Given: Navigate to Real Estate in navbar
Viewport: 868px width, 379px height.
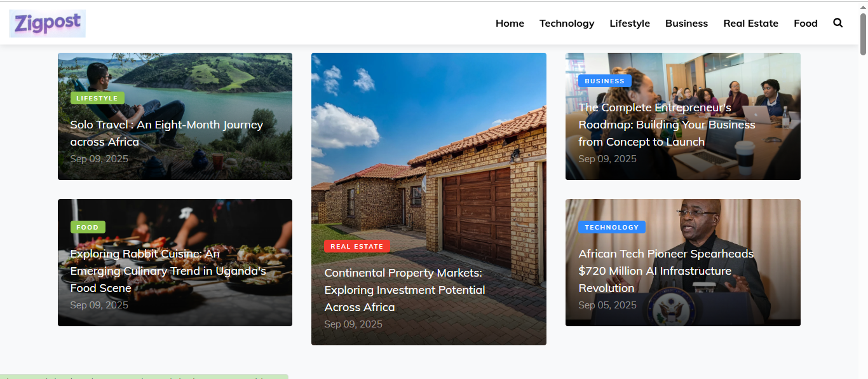Looking at the screenshot, I should [750, 24].
